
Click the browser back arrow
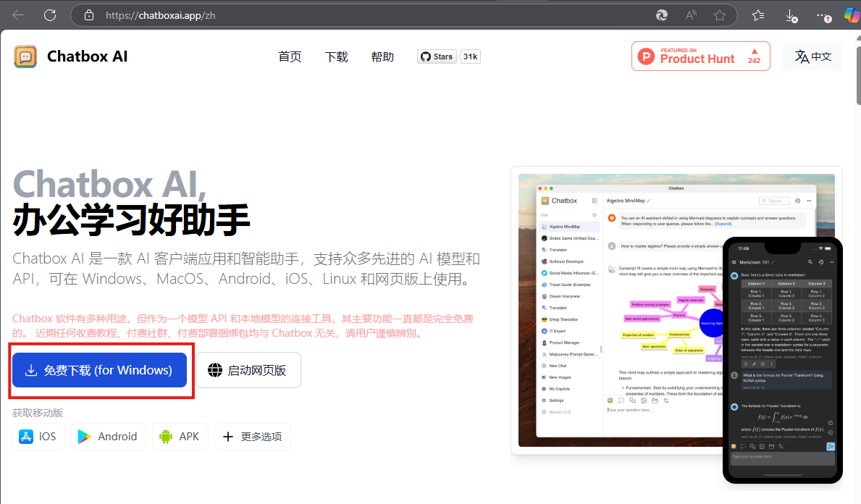pyautogui.click(x=18, y=15)
